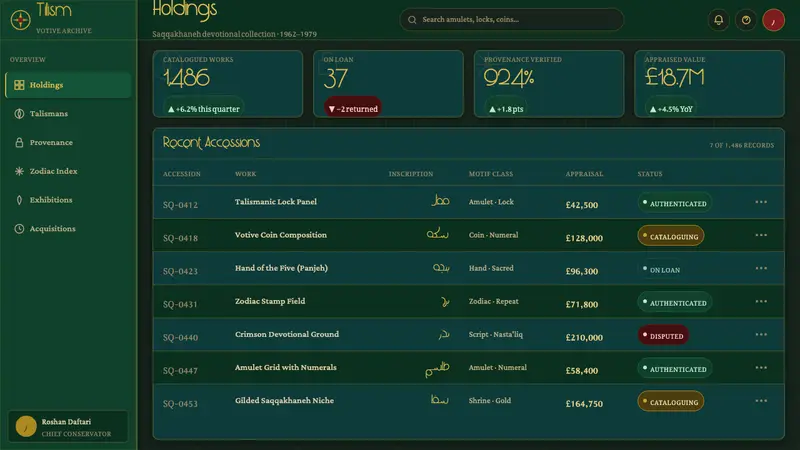
Task: Click 'Crimson Devotional Ground' work title
Action: coord(287,334)
